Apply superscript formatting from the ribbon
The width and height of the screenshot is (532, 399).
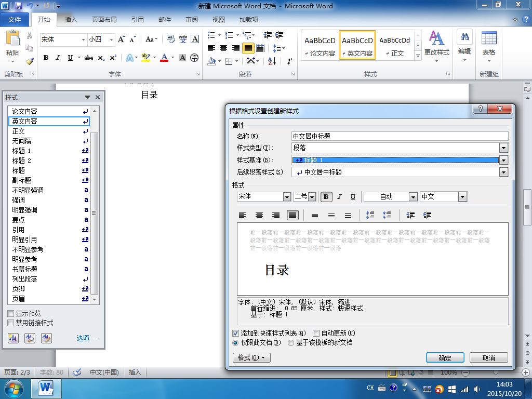(x=113, y=58)
